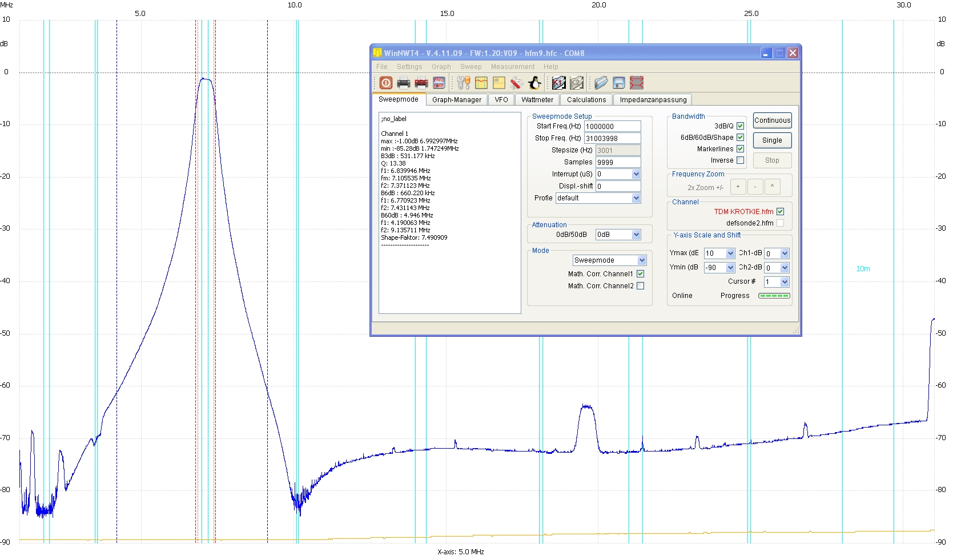Expand the 0dB/50dB attenuation dropdown

[636, 235]
